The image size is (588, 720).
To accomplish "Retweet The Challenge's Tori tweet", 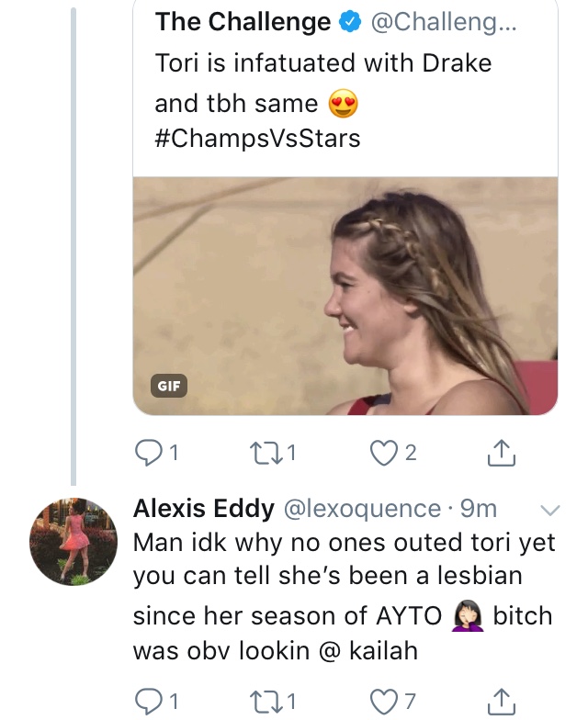I will click(x=265, y=454).
